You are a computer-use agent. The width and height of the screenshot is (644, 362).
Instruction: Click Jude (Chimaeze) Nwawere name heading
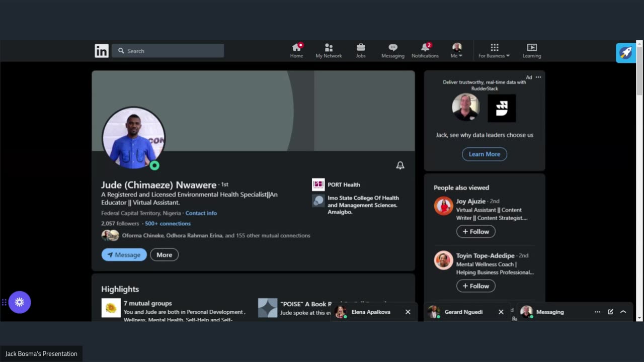point(159,185)
